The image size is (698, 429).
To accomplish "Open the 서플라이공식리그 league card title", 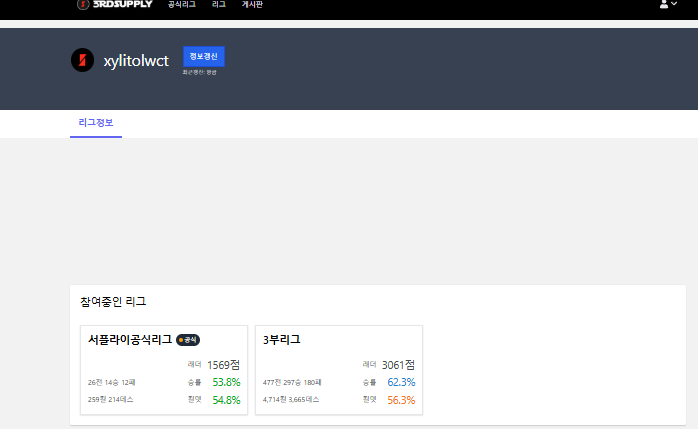I will pos(130,340).
